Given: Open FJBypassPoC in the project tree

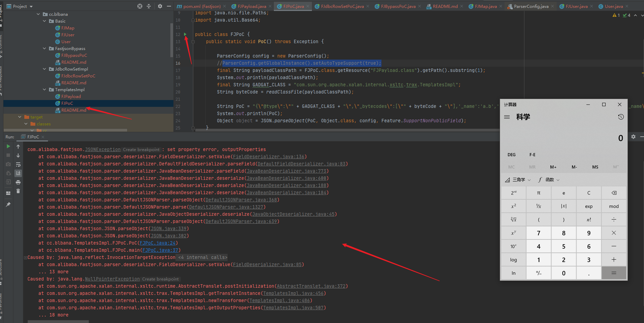Looking at the screenshot, I should coord(74,55).
